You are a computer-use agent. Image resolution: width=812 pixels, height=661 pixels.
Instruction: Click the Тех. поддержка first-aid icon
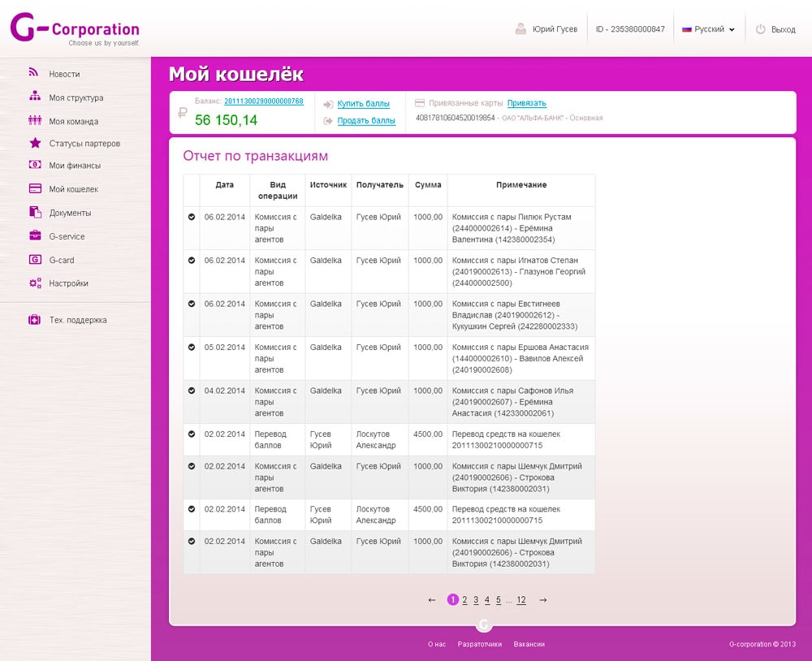pyautogui.click(x=35, y=320)
